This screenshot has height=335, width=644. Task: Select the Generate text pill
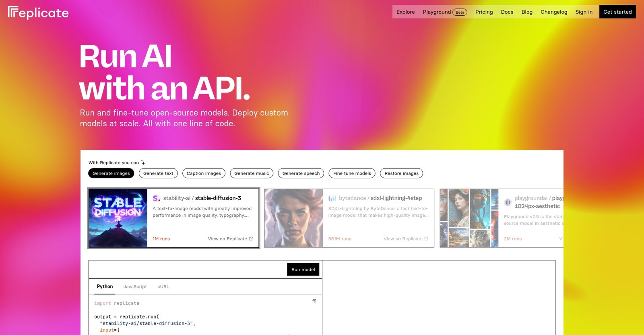point(158,173)
